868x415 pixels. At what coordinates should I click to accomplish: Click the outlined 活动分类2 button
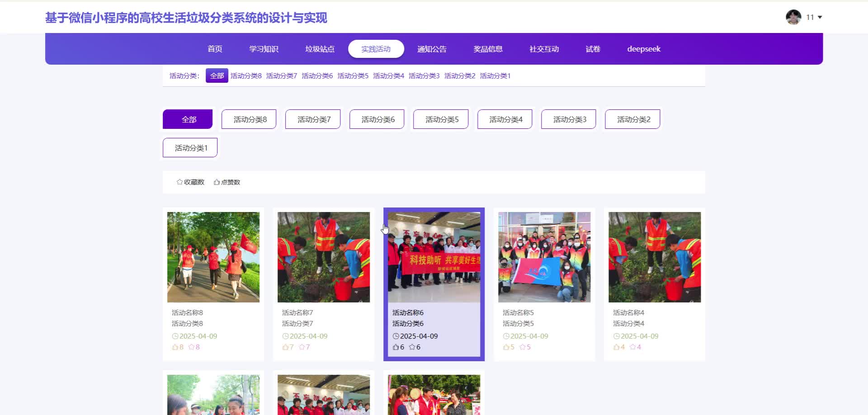pos(632,119)
